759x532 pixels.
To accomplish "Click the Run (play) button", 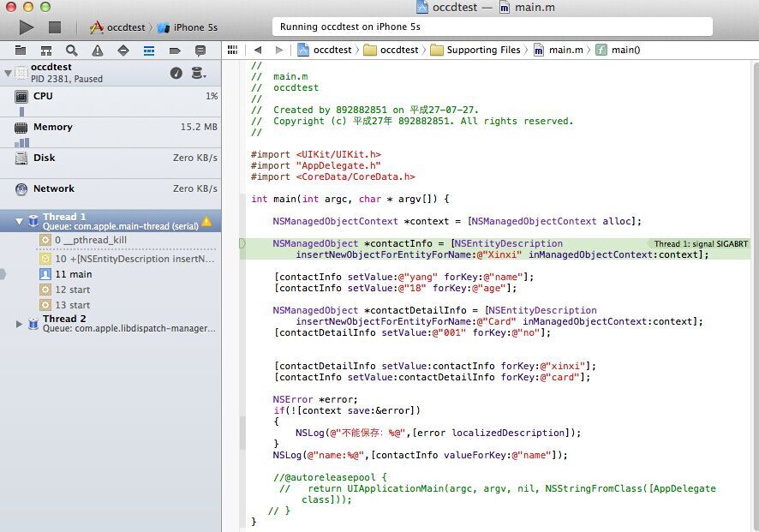I will click(x=27, y=27).
